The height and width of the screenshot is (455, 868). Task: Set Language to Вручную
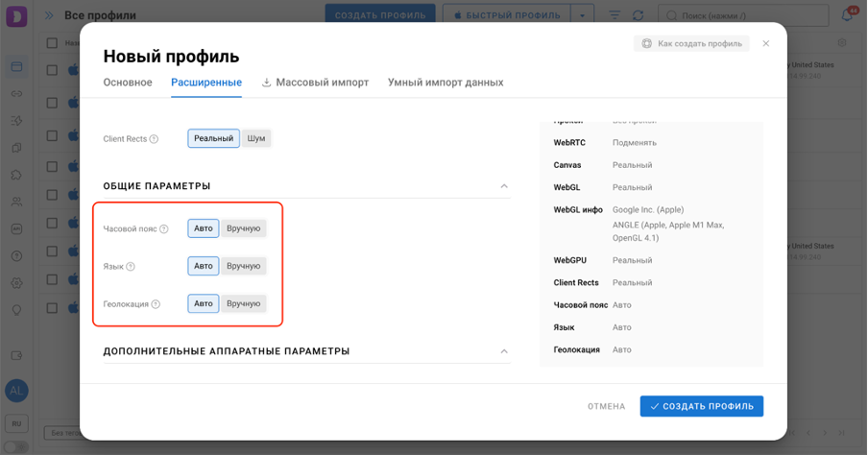coord(243,266)
